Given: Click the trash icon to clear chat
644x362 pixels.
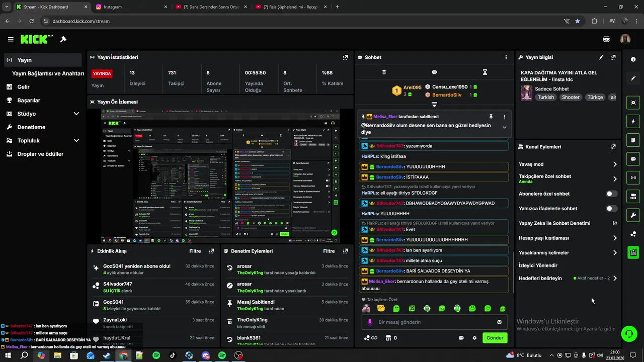Looking at the screenshot, I should (x=384, y=72).
